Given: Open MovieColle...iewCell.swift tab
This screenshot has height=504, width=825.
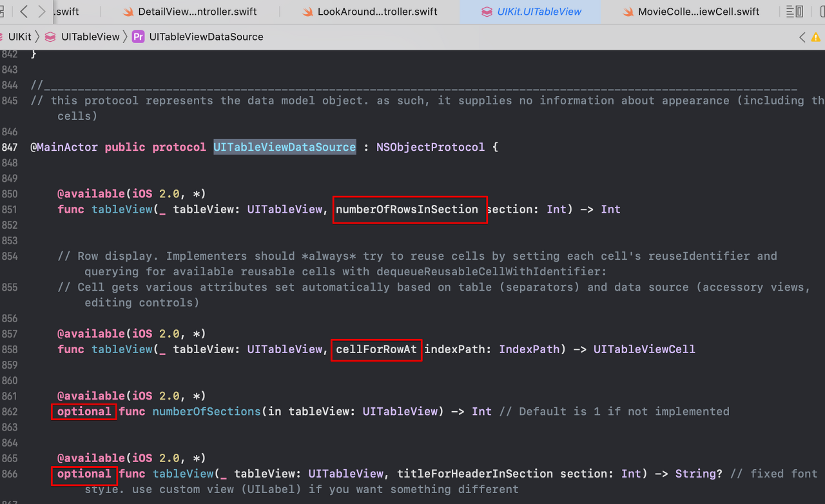Looking at the screenshot, I should tap(692, 12).
